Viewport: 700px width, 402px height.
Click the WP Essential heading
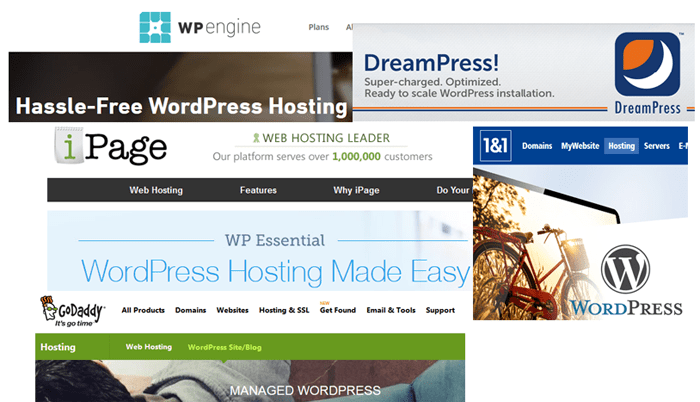point(275,240)
